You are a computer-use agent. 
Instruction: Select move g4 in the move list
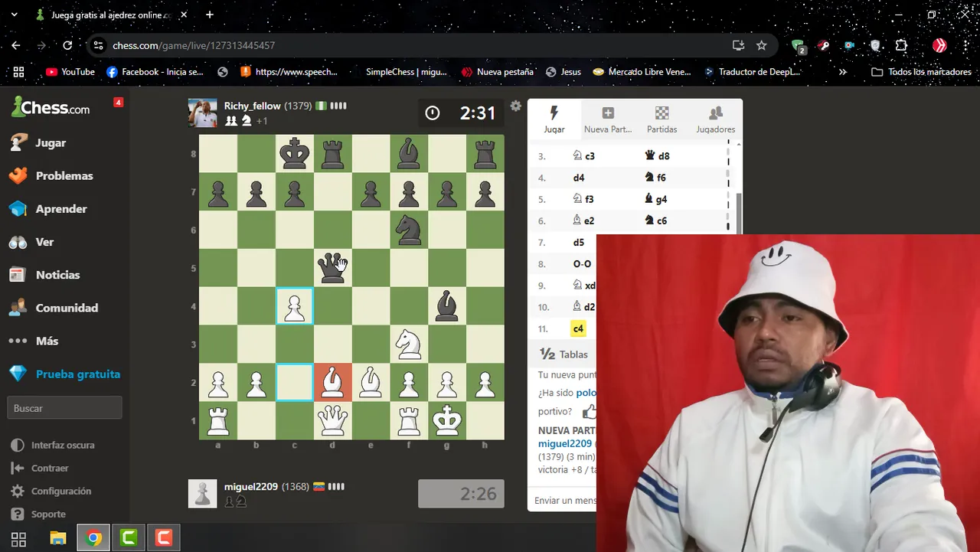(656, 199)
